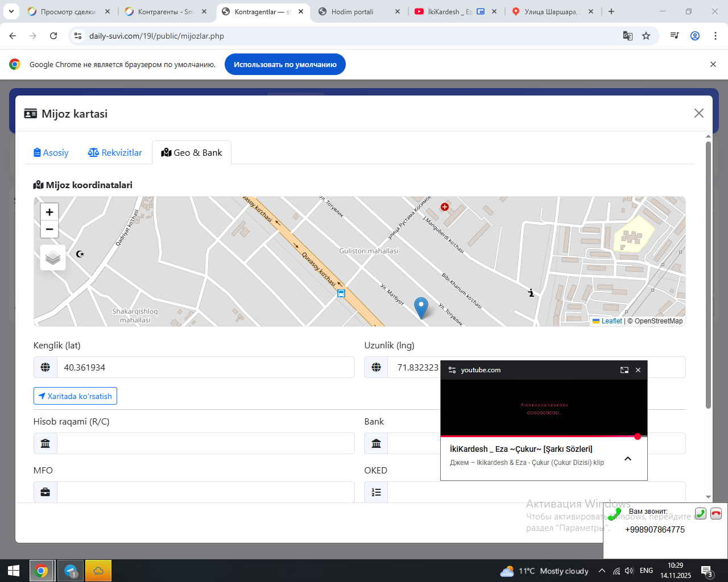
Task: Click the blue location marker on map
Action: tap(421, 307)
